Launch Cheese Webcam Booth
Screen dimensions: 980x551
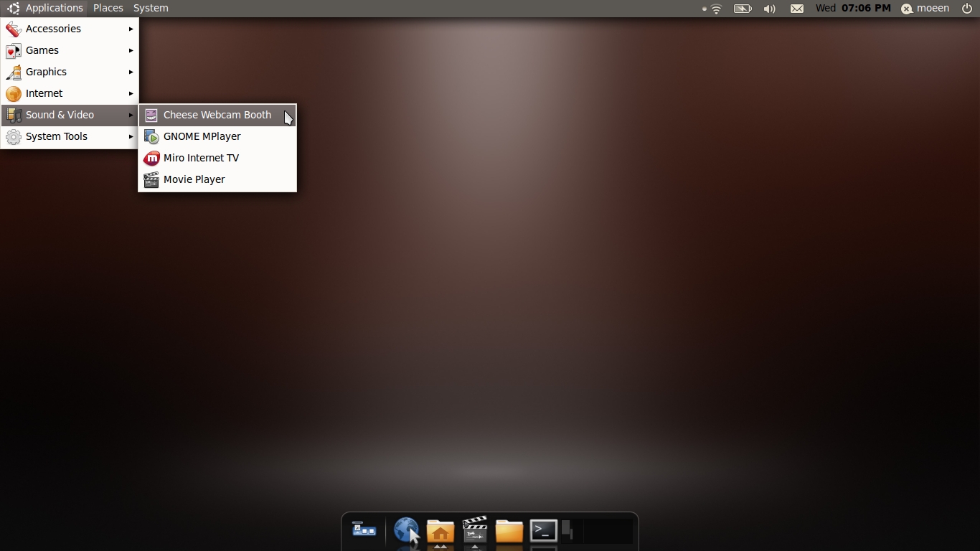(217, 115)
